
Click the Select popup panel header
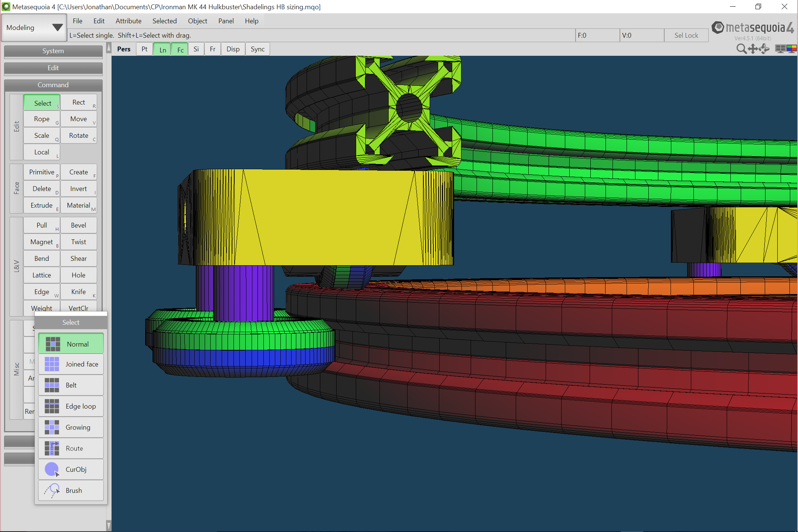(71, 323)
